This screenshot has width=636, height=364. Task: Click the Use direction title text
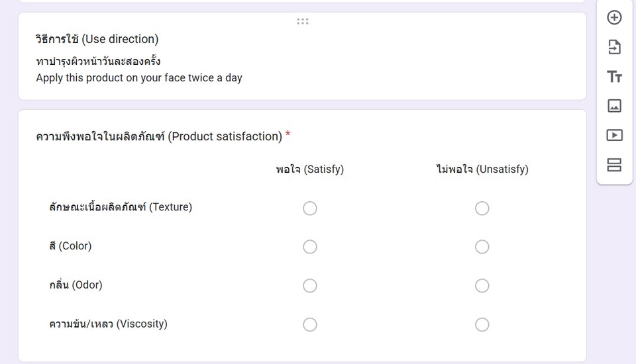click(x=97, y=39)
